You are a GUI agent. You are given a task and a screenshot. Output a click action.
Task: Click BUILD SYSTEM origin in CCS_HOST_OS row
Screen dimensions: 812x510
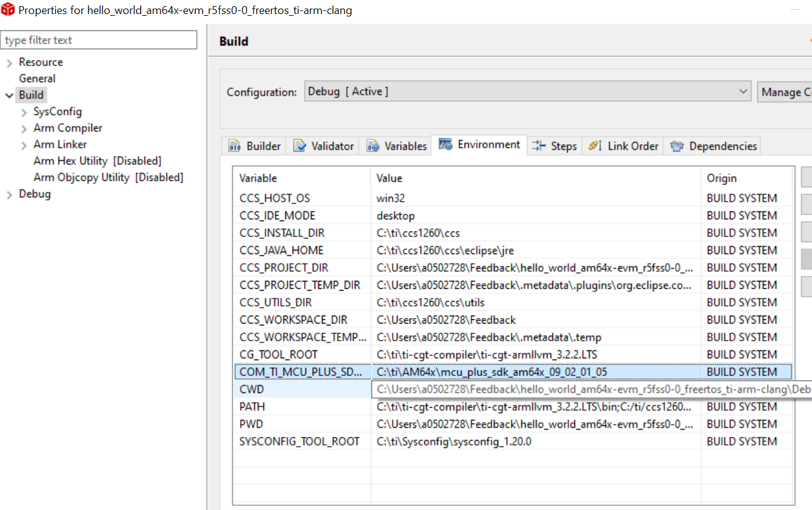click(742, 198)
